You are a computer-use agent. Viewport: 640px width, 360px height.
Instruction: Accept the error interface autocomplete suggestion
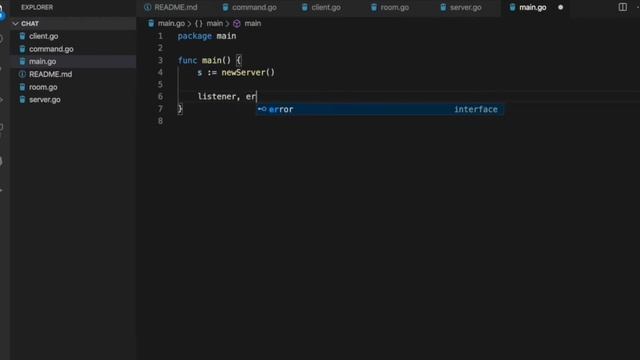tap(380, 109)
